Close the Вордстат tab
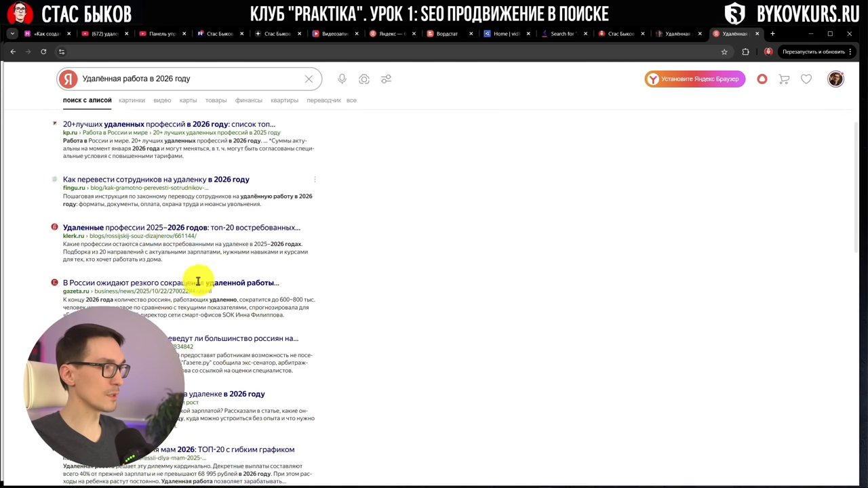This screenshot has height=488, width=868. pyautogui.click(x=471, y=33)
